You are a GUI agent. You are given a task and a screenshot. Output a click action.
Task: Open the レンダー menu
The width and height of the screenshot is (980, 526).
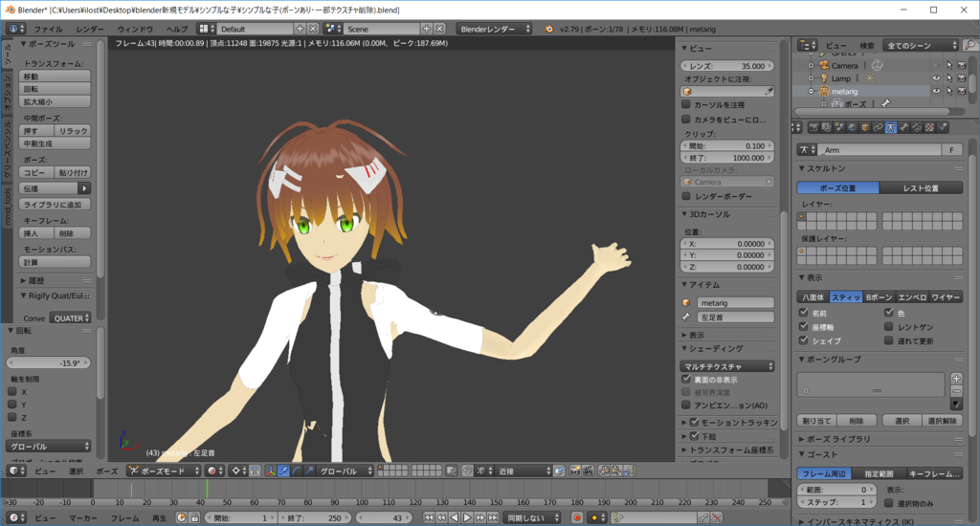90,29
